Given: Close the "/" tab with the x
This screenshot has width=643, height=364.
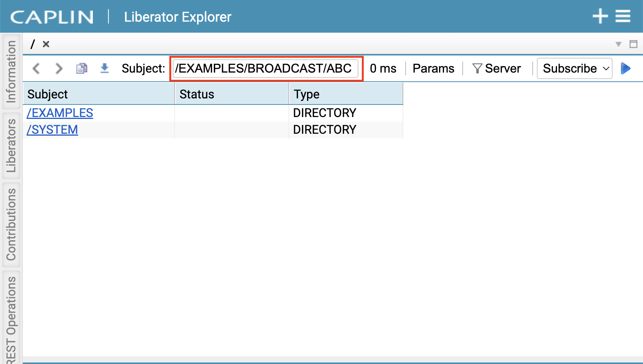Looking at the screenshot, I should click(x=46, y=44).
